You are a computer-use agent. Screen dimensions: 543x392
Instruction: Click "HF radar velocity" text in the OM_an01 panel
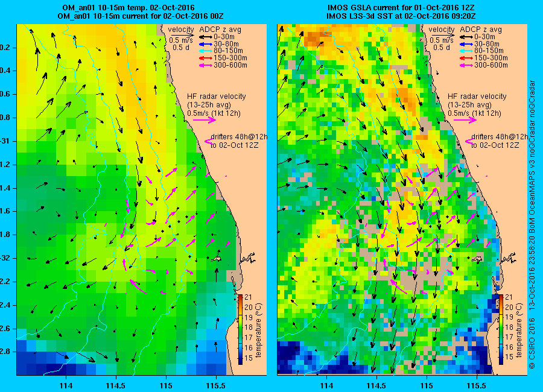[217, 96]
